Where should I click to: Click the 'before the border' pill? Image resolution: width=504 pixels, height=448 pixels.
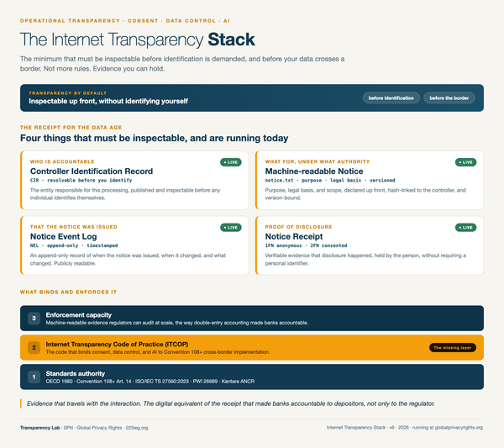(x=449, y=98)
